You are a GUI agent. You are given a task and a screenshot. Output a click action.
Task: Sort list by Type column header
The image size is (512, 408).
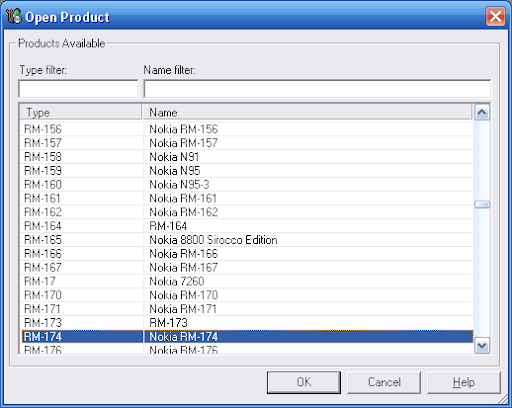(81, 112)
